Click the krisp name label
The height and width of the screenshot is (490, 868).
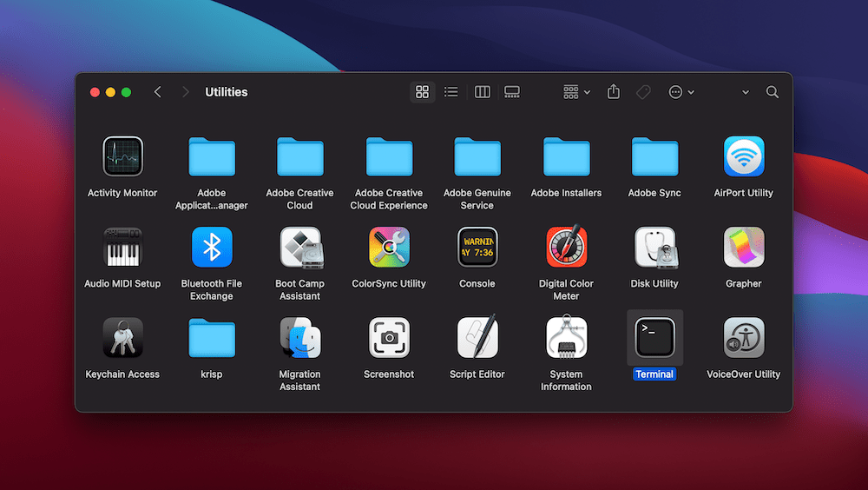(212, 374)
